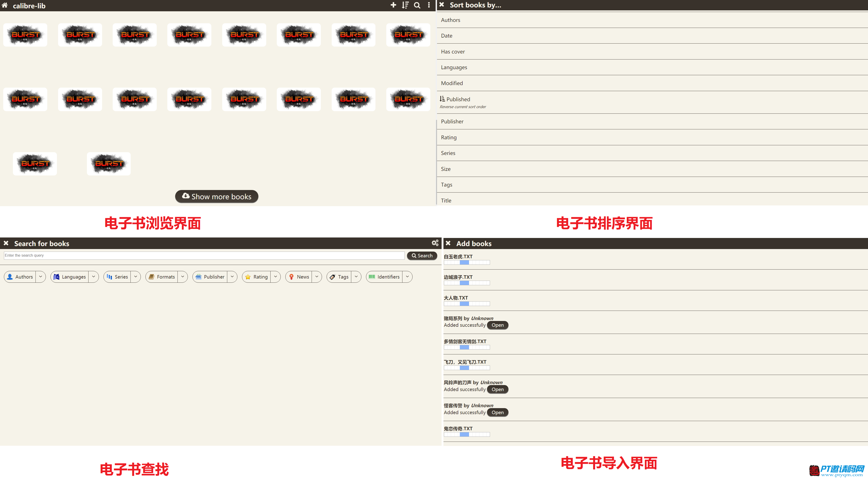Click the Search button
The width and height of the screenshot is (868, 481).
422,255
